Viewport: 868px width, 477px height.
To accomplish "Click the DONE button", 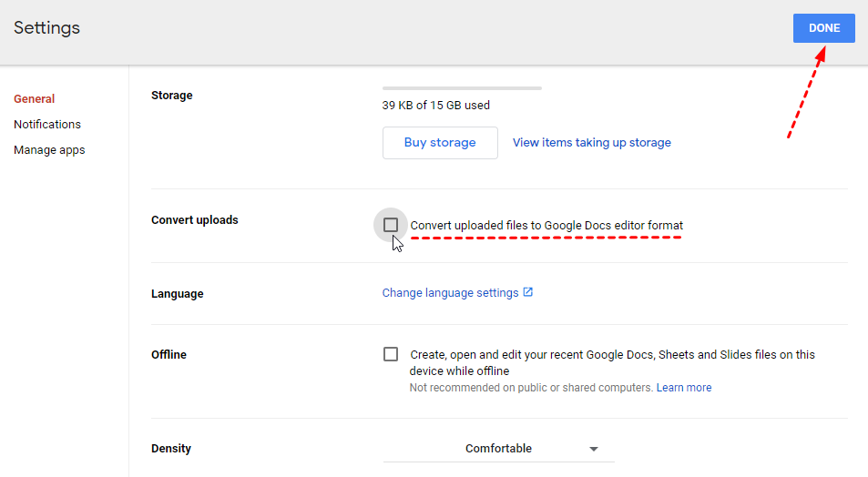I will (823, 28).
